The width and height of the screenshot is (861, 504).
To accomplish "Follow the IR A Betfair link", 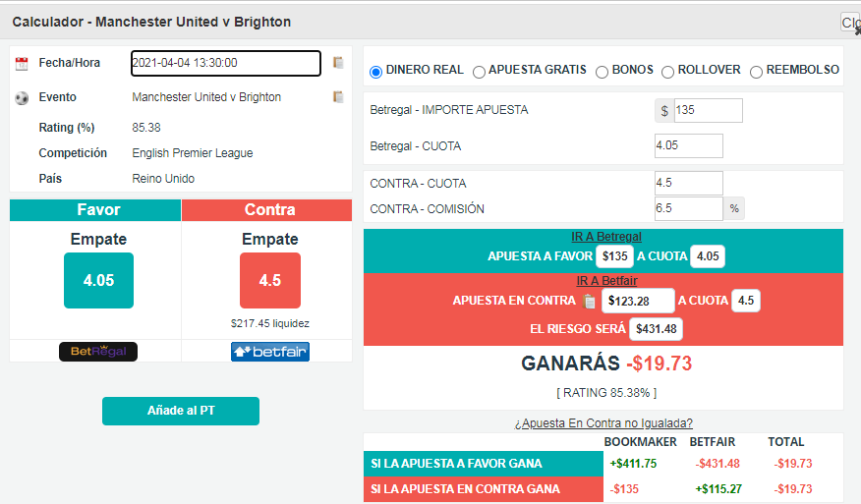I will coord(606,281).
